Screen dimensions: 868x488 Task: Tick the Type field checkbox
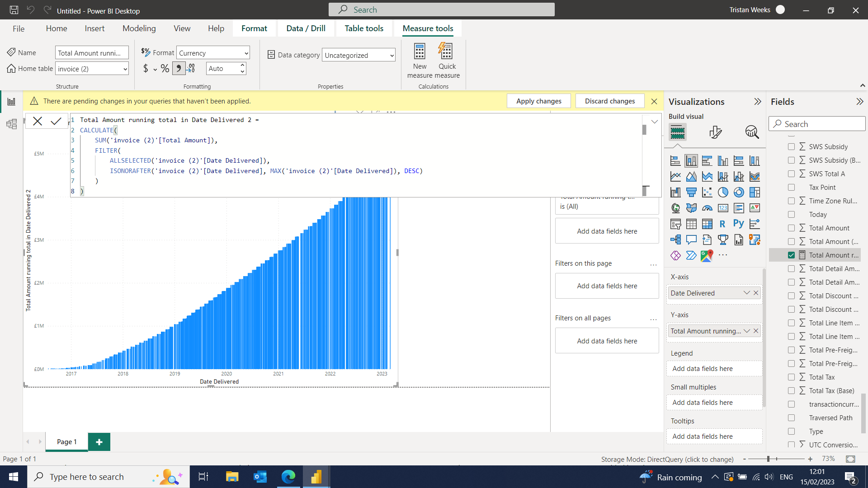click(791, 432)
